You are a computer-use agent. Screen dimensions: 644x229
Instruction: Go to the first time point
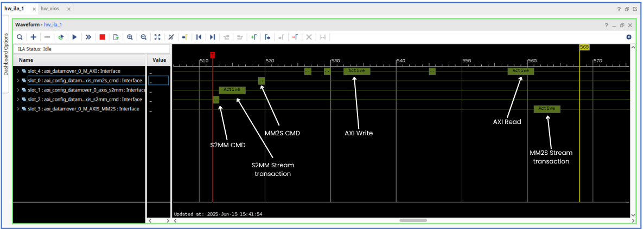coord(199,37)
